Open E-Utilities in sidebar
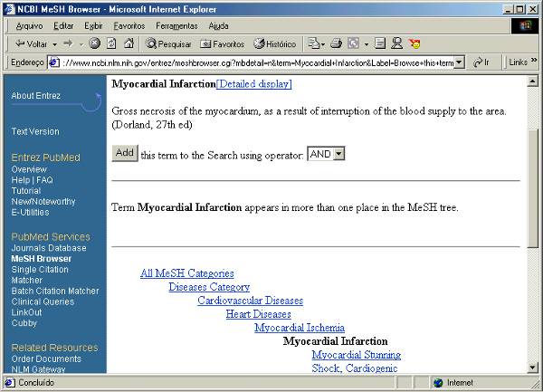Screen dimensions: 543x392 (30, 212)
